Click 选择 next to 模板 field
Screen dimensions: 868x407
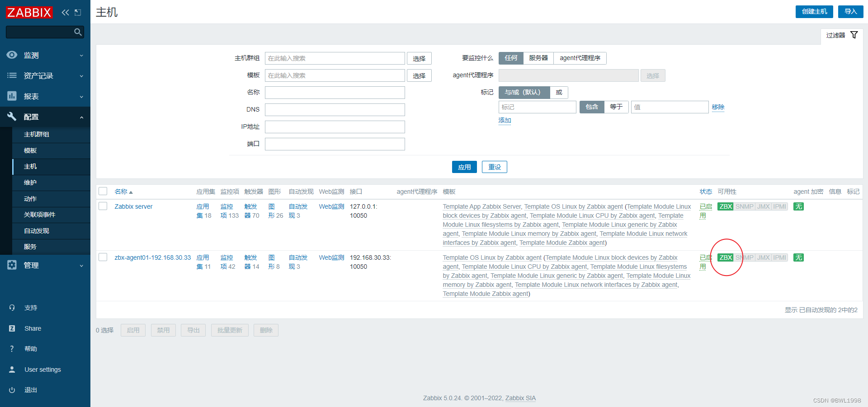tap(419, 75)
